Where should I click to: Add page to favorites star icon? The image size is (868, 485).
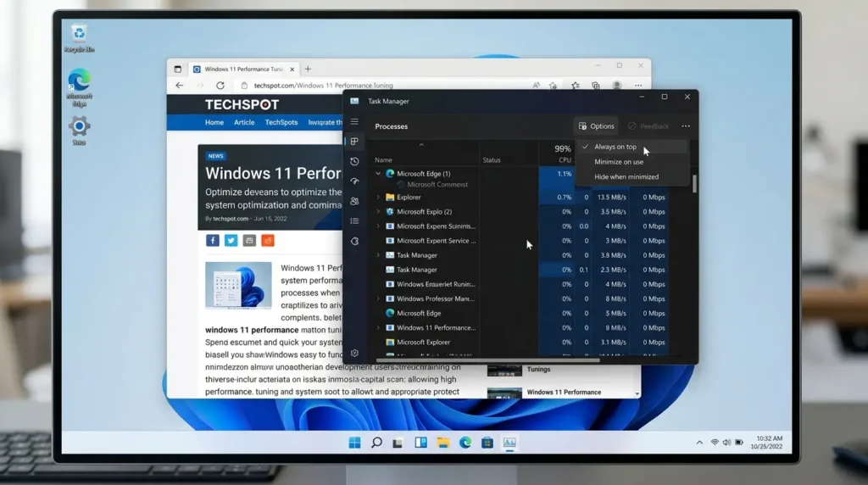tap(553, 86)
